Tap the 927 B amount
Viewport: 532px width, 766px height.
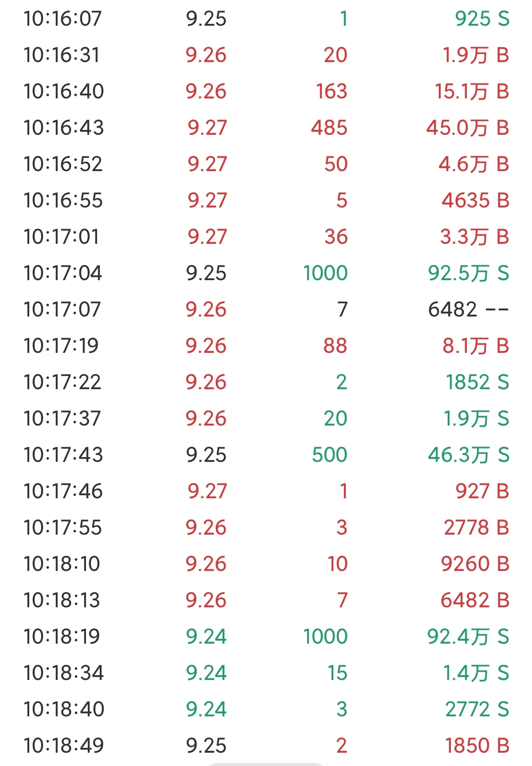(x=481, y=491)
